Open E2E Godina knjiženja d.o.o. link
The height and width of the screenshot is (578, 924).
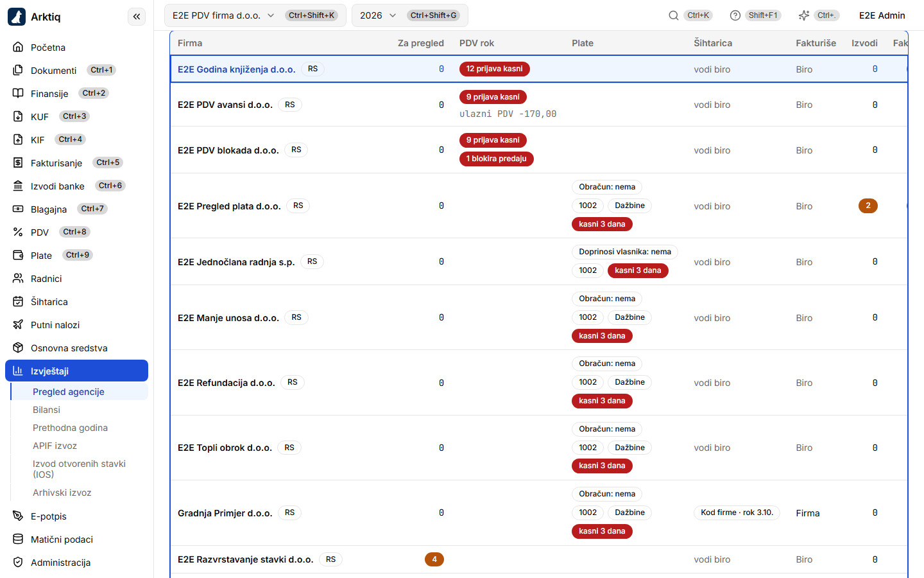[236, 69]
